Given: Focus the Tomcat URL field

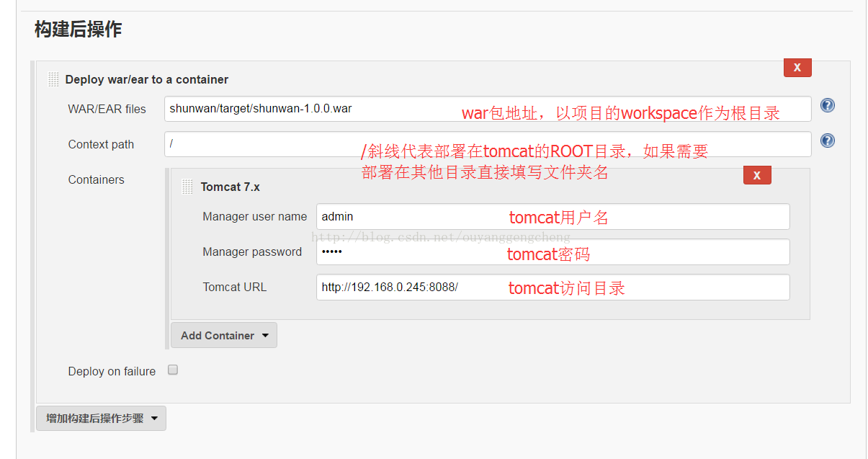Looking at the screenshot, I should [552, 287].
